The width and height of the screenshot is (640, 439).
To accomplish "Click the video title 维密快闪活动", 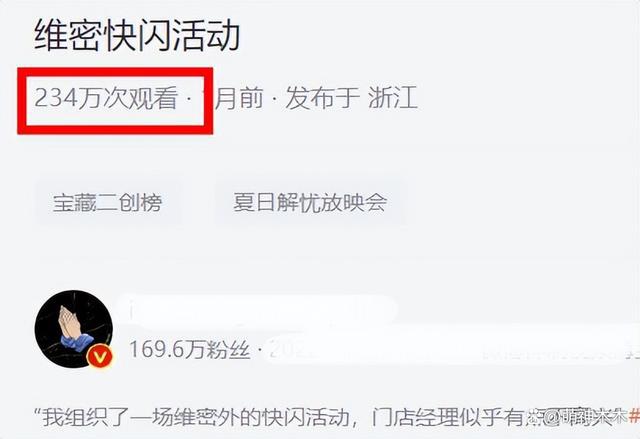I will [x=137, y=35].
